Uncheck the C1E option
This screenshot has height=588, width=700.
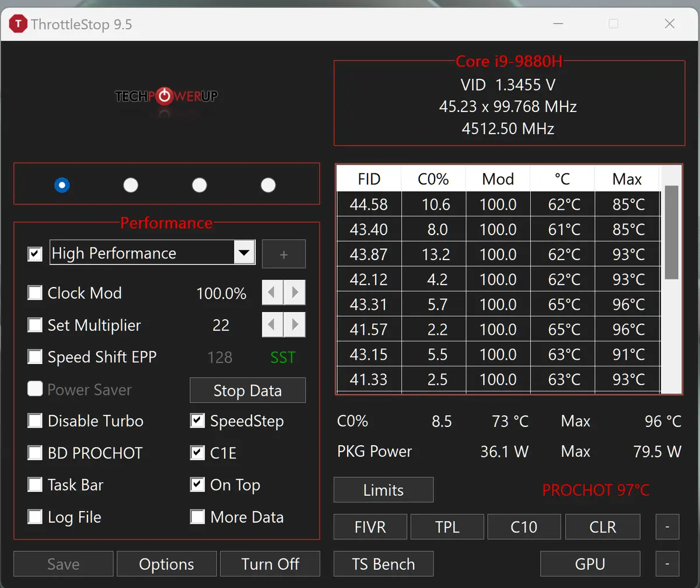coord(197,453)
